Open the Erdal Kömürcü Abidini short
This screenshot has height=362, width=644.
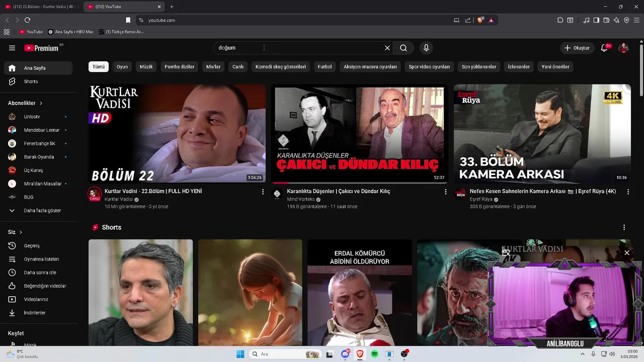pyautogui.click(x=359, y=293)
